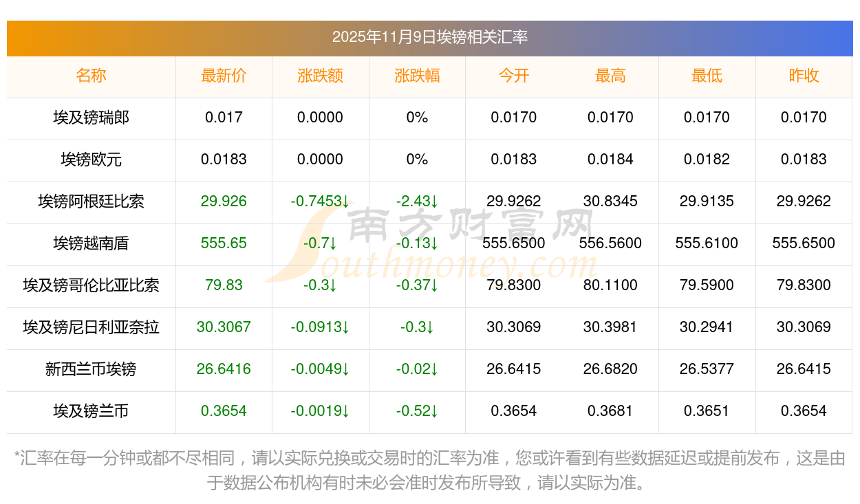Click the high value 0.3681
Screen dimensions: 860x504
tap(610, 411)
